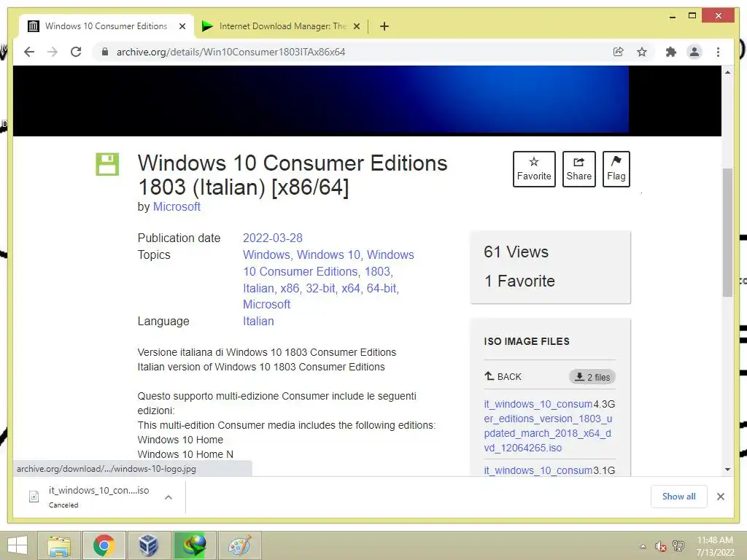Close the Internet Download Manager tab
The height and width of the screenshot is (560, 747).
356,26
